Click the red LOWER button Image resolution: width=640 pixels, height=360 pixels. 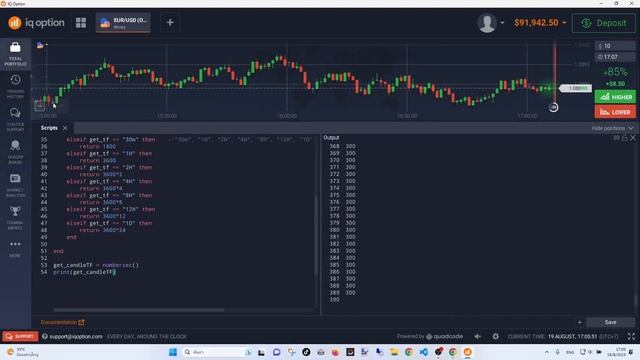(x=615, y=112)
